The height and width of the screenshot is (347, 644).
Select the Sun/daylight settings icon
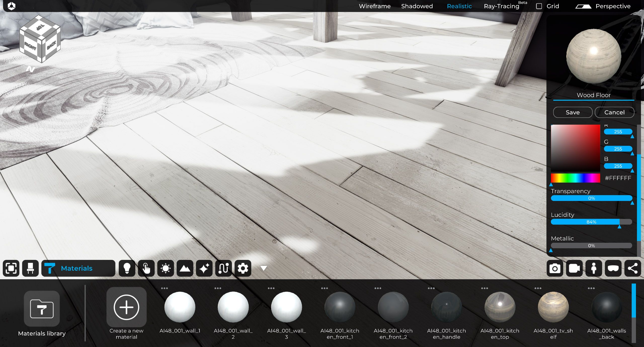click(166, 268)
